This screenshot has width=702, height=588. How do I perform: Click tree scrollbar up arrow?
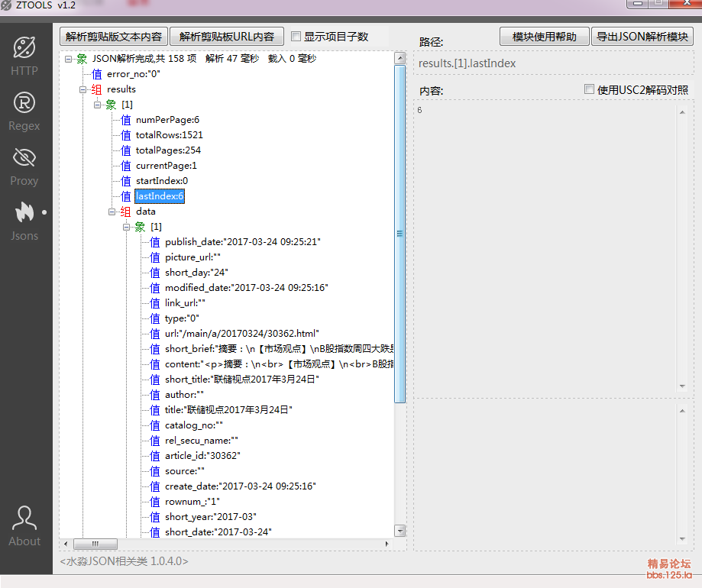(x=400, y=58)
